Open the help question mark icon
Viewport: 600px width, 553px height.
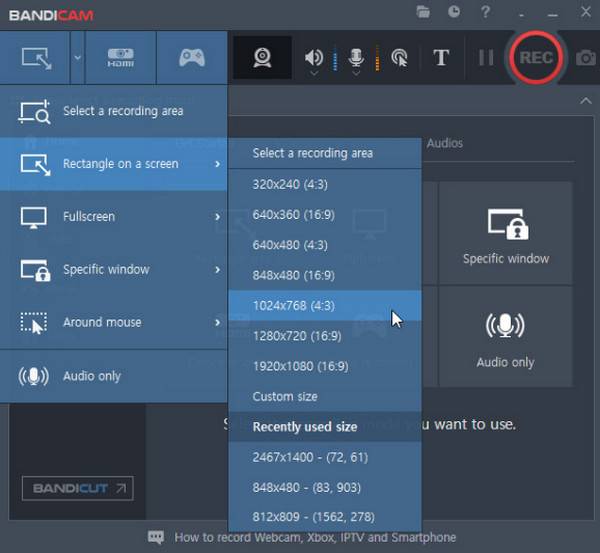pyautogui.click(x=485, y=12)
